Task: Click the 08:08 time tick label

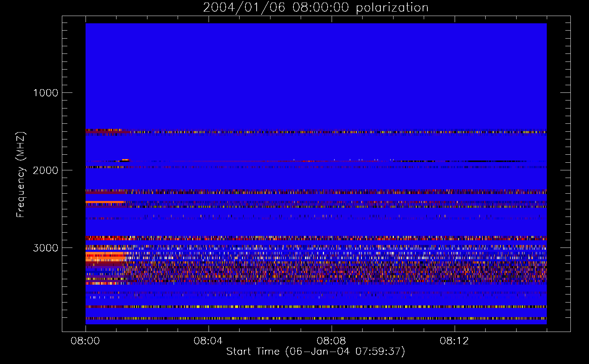Action: [331, 341]
